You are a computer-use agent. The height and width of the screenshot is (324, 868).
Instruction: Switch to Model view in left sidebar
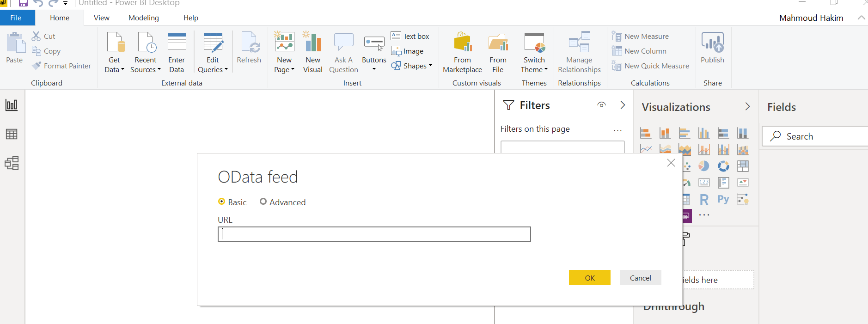12,163
